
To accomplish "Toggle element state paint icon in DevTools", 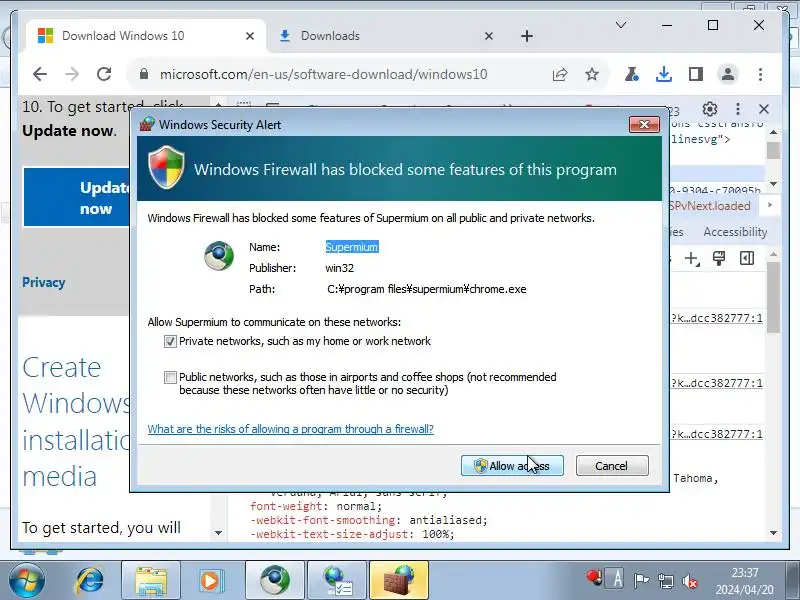I will [x=719, y=258].
